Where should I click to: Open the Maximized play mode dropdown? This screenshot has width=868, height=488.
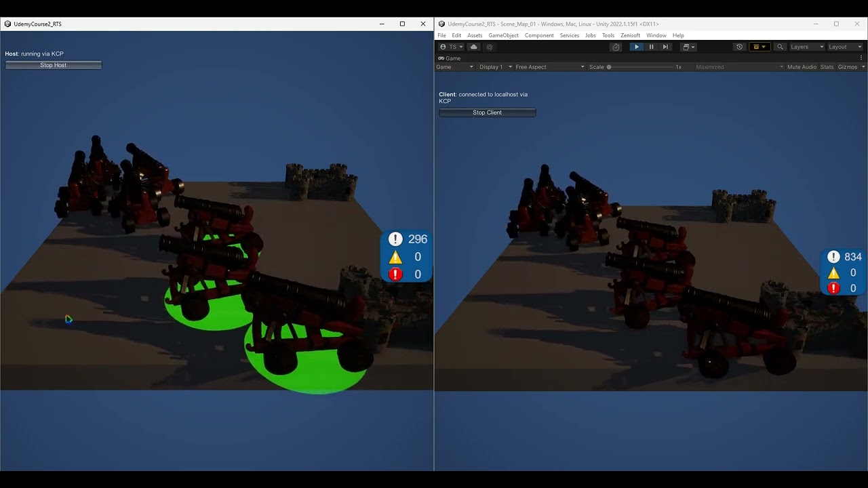click(x=739, y=67)
